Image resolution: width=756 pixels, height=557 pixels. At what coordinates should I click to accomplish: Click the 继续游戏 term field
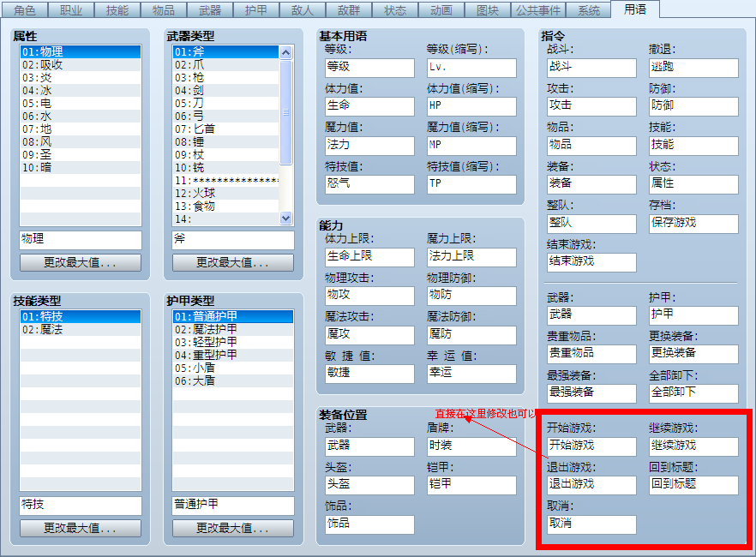[x=693, y=446]
